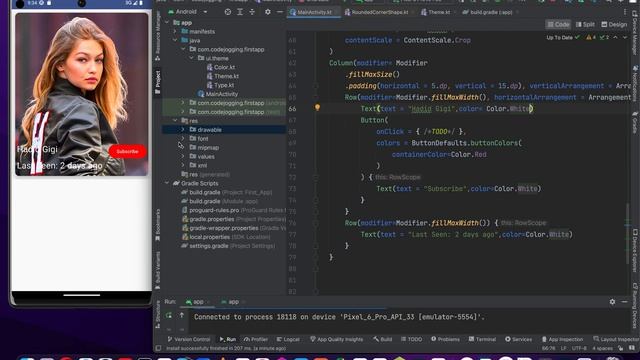The image size is (640, 360).
Task: Click the up arrow icon in Run panel
Action: [x=182, y=316]
